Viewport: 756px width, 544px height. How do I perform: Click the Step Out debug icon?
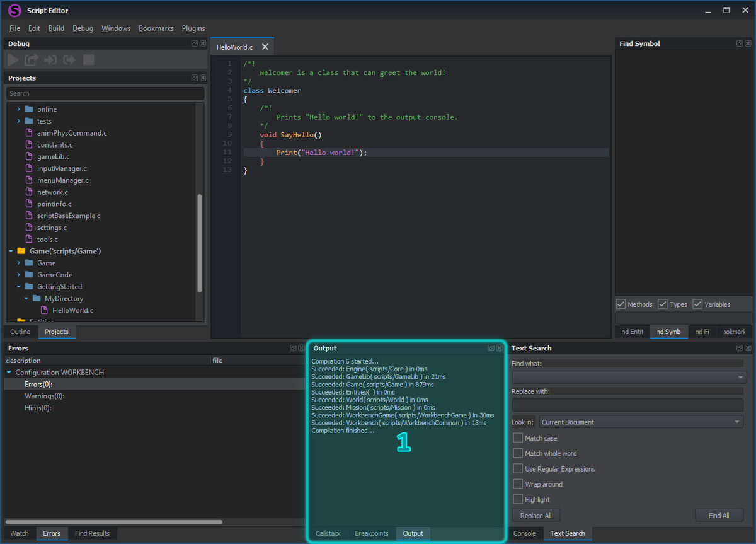68,59
